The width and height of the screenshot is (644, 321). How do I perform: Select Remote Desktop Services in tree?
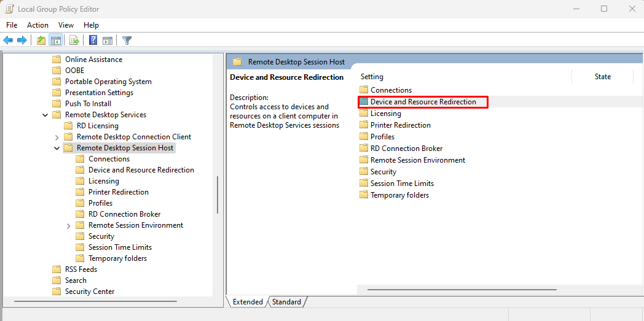[106, 115]
